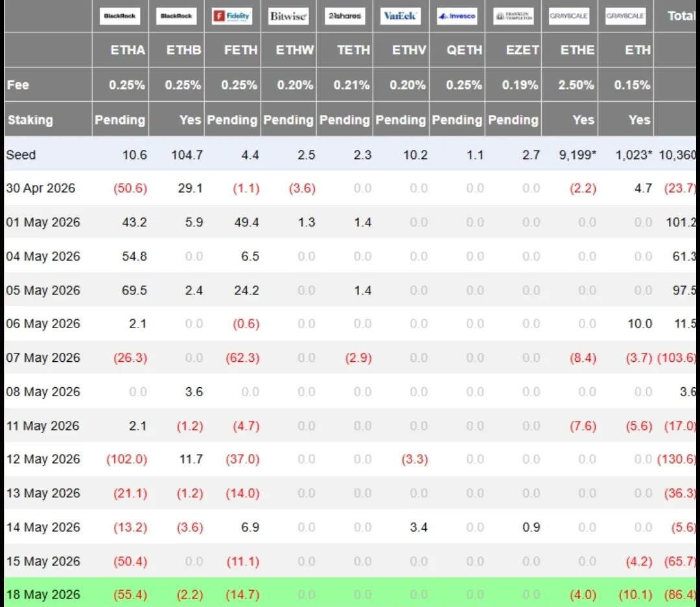
Task: Click the 08 May 2026 date
Action: (43, 392)
